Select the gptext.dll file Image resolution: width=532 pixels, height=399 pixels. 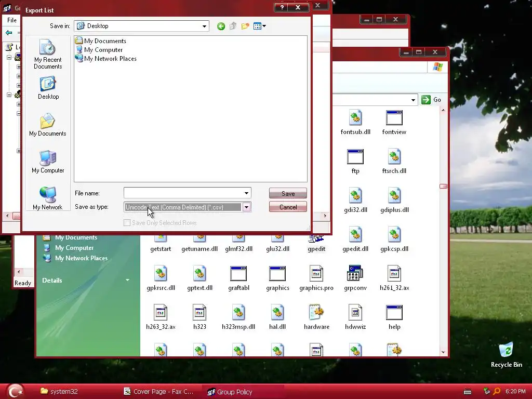(x=199, y=278)
